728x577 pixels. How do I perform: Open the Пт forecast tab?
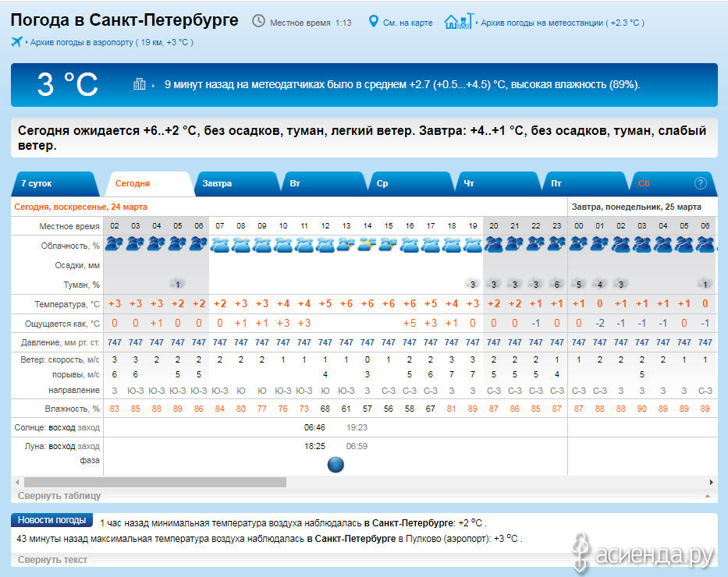pyautogui.click(x=585, y=184)
